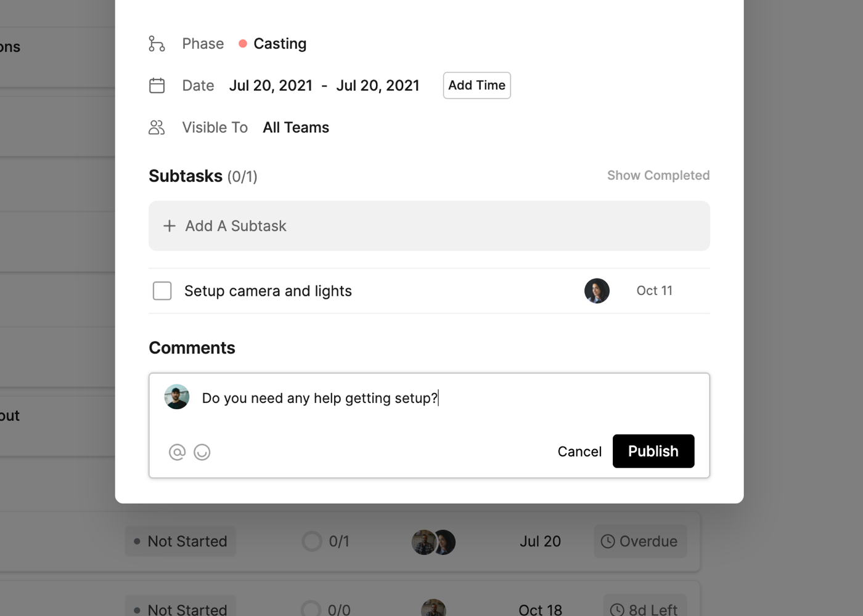Screen dimensions: 863x616
Task: Click the people icon beside Visible To
Action: coord(157,128)
